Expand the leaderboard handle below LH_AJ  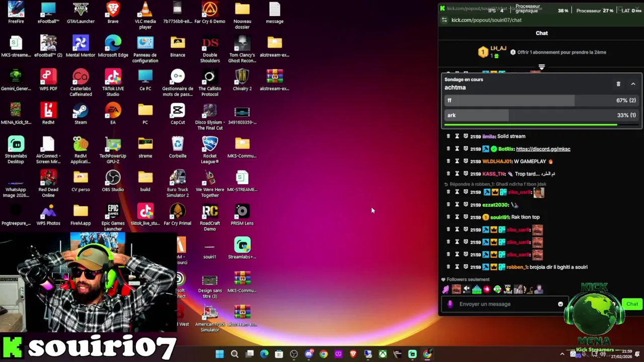point(541,67)
